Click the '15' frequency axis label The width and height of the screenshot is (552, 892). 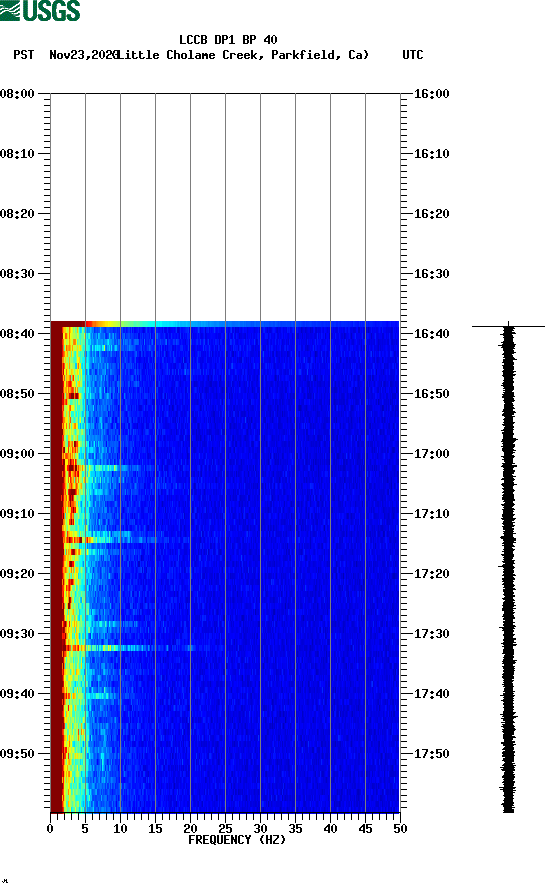click(x=155, y=829)
